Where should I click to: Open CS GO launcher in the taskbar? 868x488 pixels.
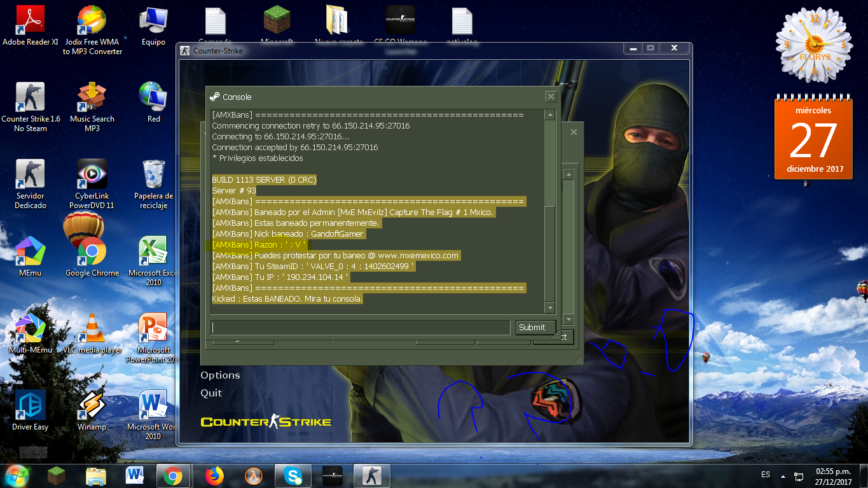click(332, 476)
